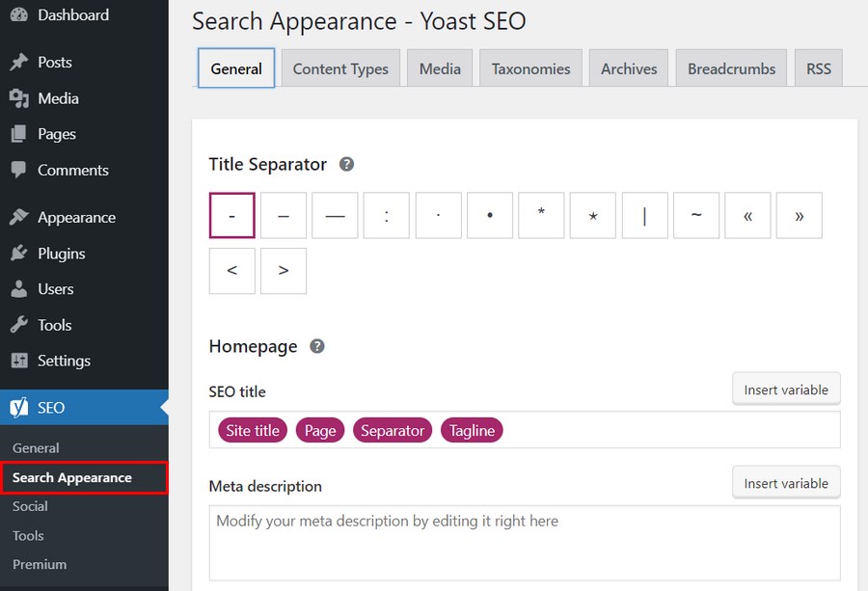Open the Premium submenu under SEO
The width and height of the screenshot is (868, 591).
pos(40,564)
